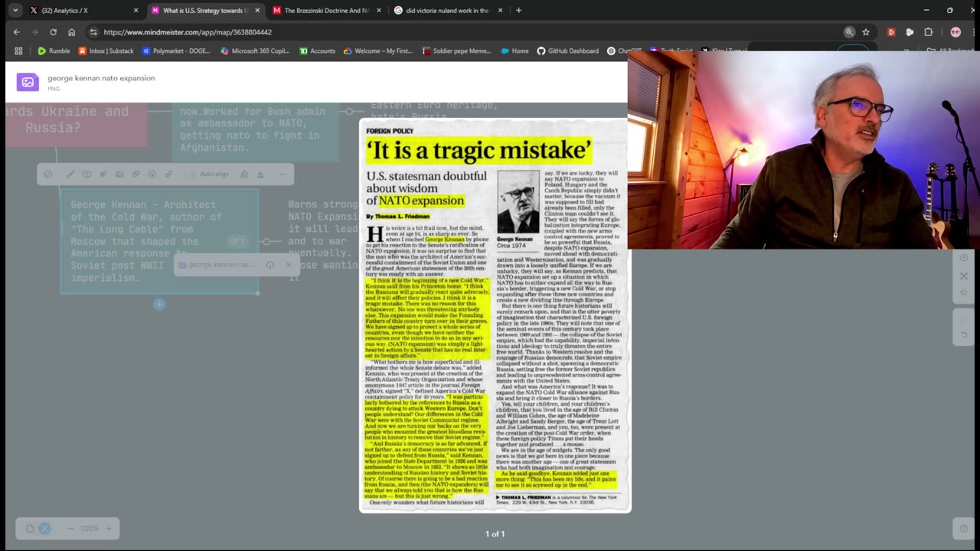Image resolution: width=980 pixels, height=551 pixels.
Task: Open the Rumble bookmark
Action: pos(54,51)
